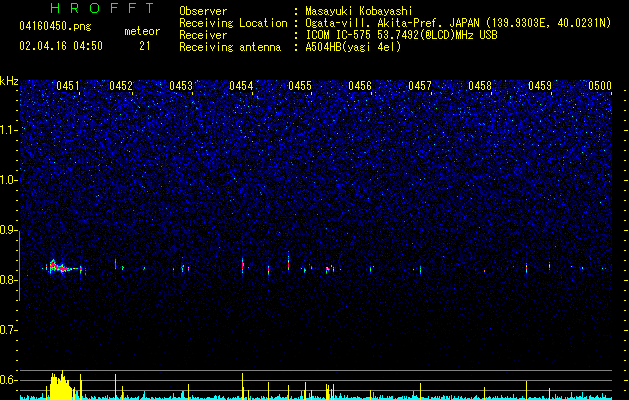Click antenna text A504HB(yagi 4el)
The height and width of the screenshot is (400, 629).
click(x=353, y=47)
